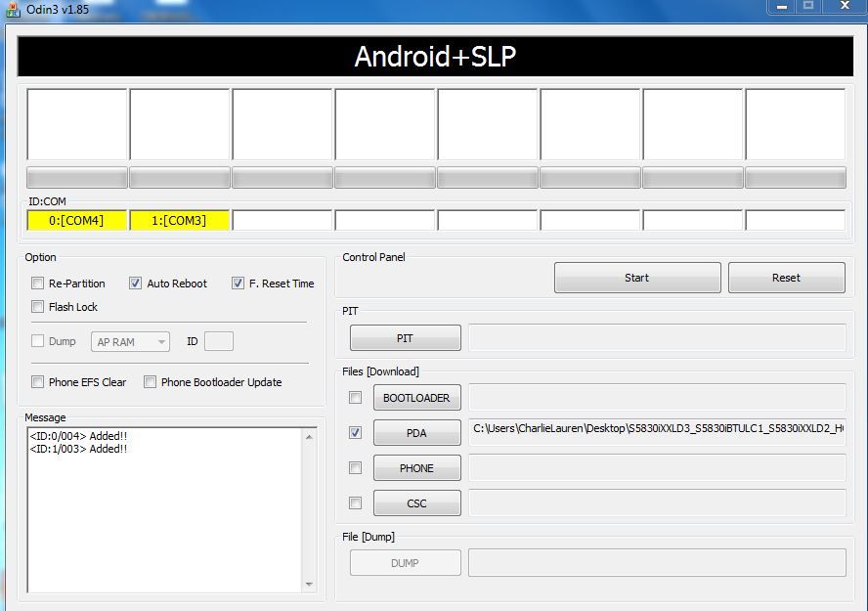Screen dimensions: 868x611
Task: Click the Odin3 app icon in title bar
Action: [x=13, y=10]
